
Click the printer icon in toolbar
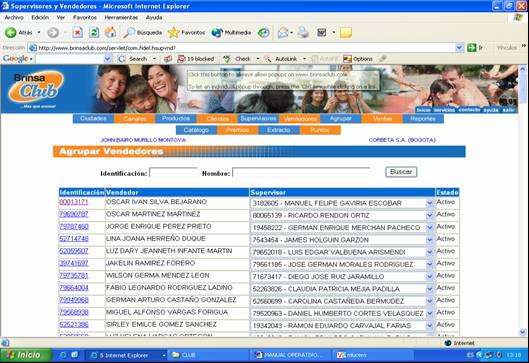click(x=303, y=32)
